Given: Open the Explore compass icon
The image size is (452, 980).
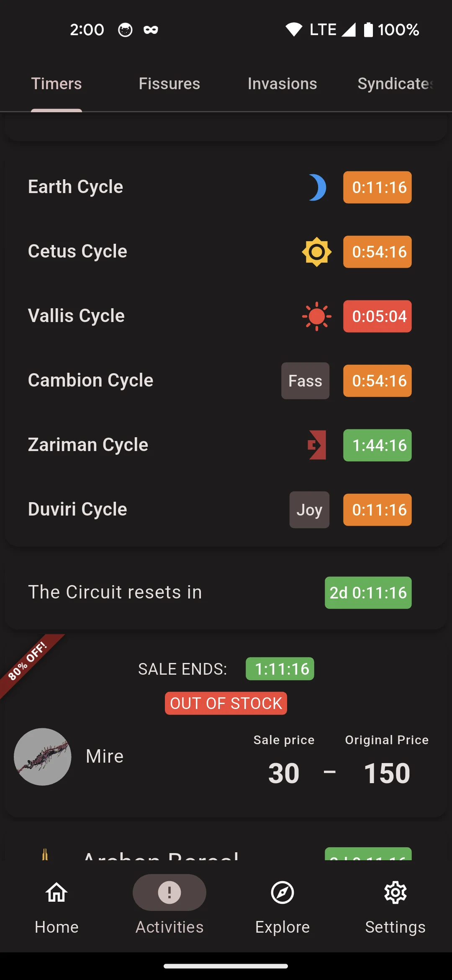Looking at the screenshot, I should click(282, 892).
